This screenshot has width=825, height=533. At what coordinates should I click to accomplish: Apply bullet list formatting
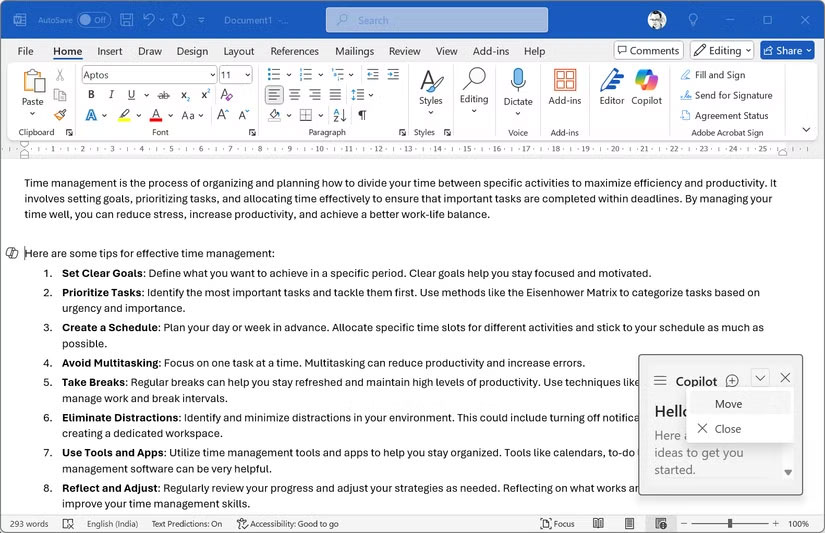(x=276, y=75)
